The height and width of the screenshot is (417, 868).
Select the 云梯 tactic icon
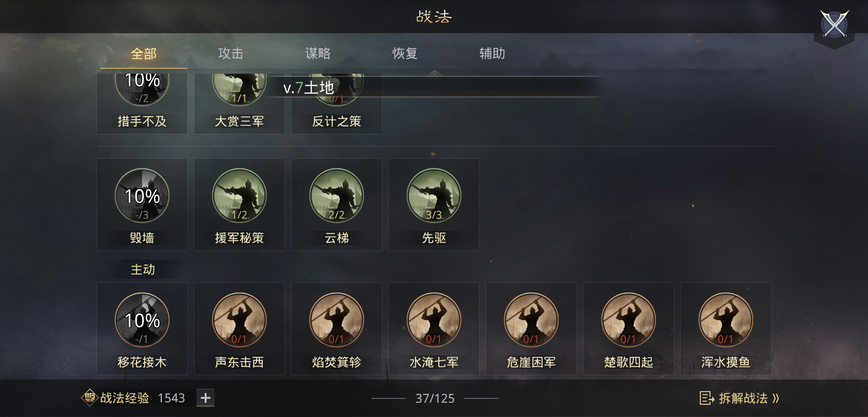click(337, 196)
